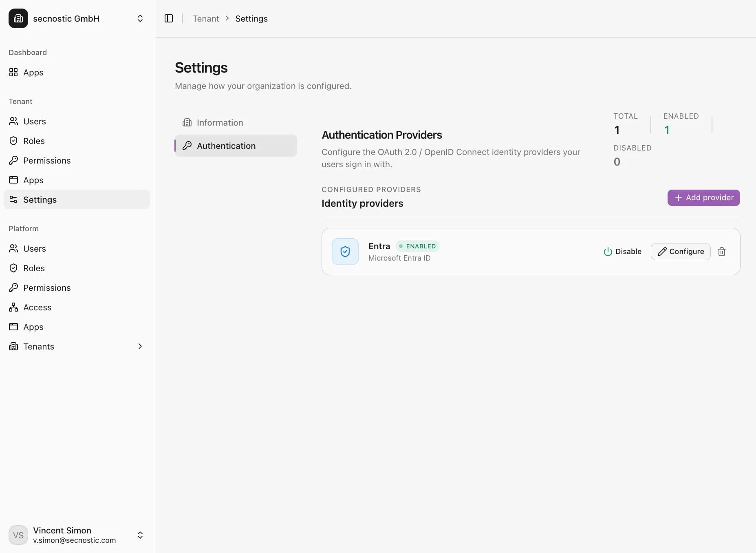Click the Tenant breadcrumb link
The image size is (756, 553).
tap(206, 19)
